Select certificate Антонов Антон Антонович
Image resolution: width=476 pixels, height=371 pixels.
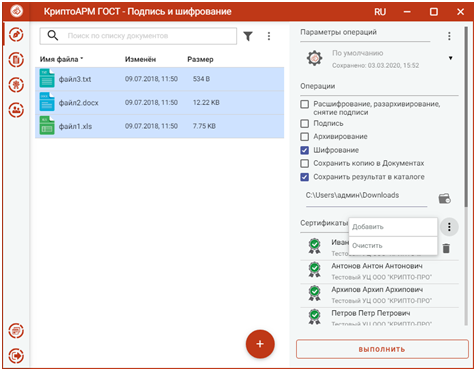click(379, 271)
